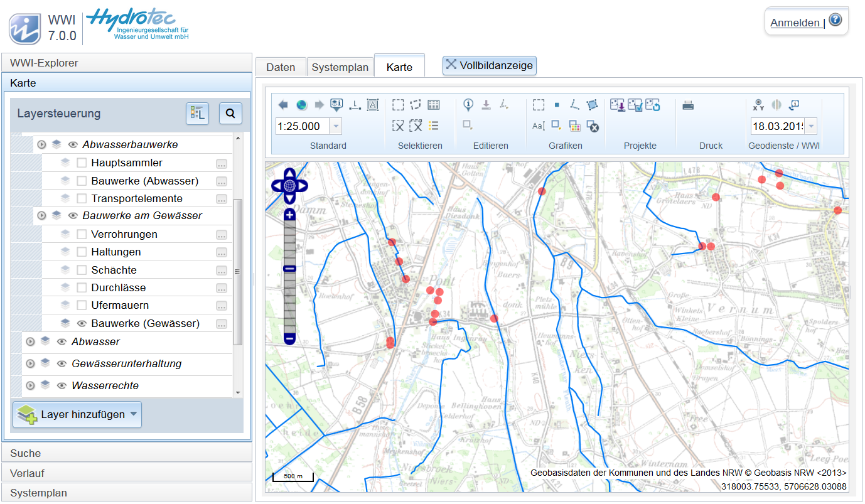Click the back arrow in Standard toolbar
This screenshot has width=865, height=504.
[283, 105]
